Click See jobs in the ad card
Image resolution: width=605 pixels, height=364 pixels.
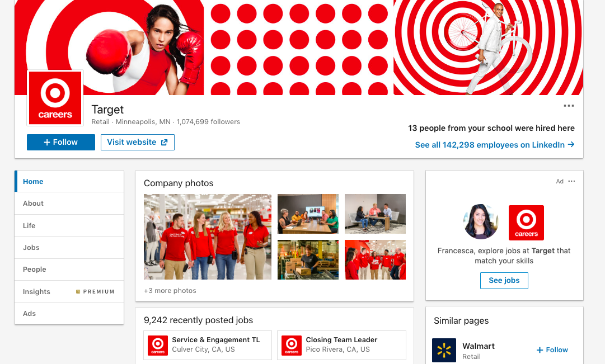504,281
